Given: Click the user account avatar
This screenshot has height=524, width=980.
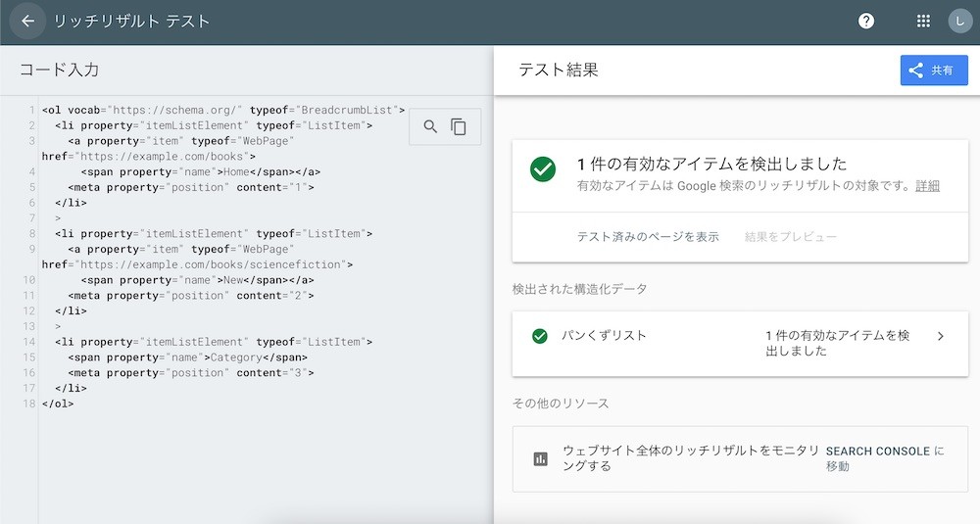Looking at the screenshot, I should [x=959, y=21].
